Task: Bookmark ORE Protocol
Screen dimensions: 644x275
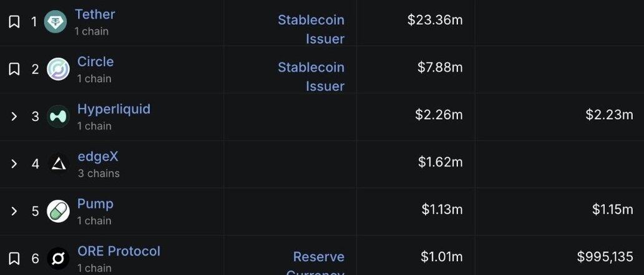Action: pyautogui.click(x=14, y=258)
